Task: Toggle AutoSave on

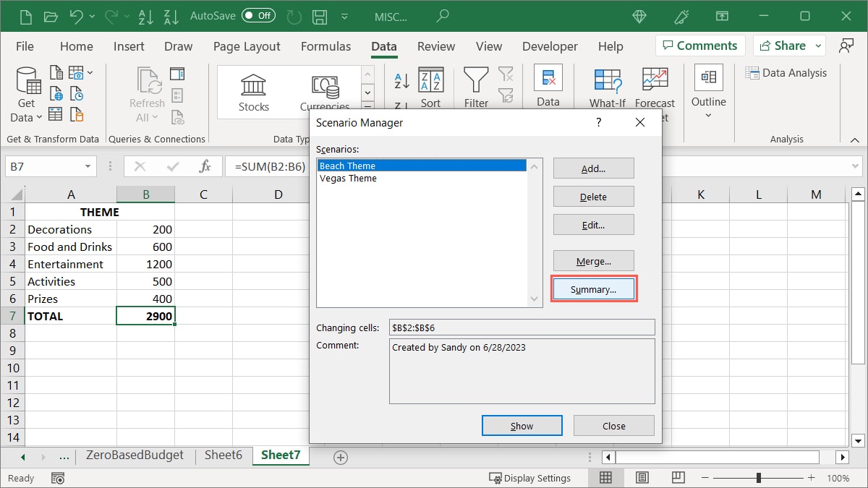Action: click(259, 14)
